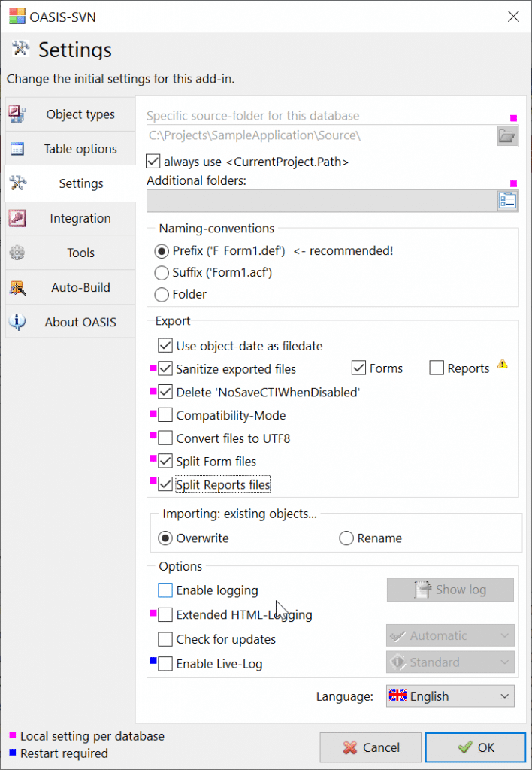Click the Table options grid icon
This screenshot has height=770, width=532.
[x=18, y=149]
